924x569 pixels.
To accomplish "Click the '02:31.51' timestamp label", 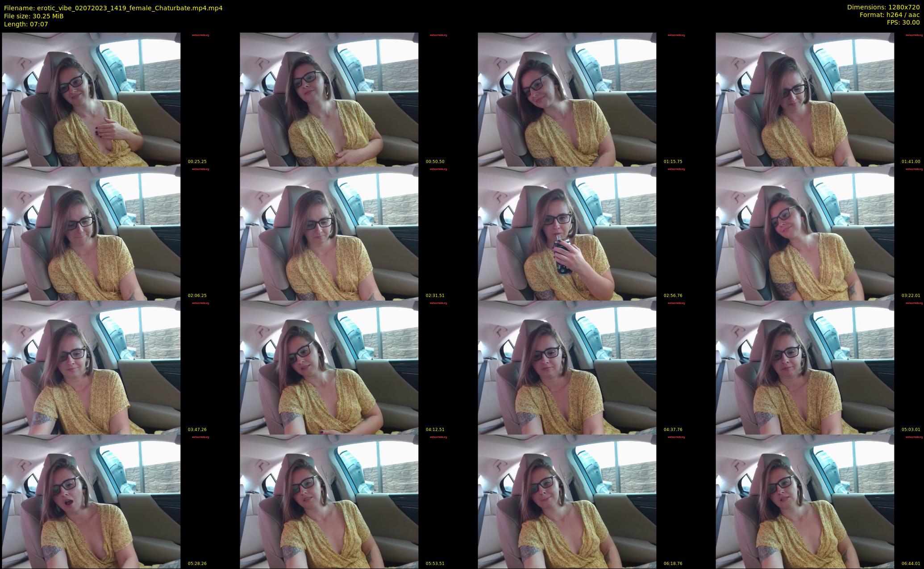I will click(435, 296).
